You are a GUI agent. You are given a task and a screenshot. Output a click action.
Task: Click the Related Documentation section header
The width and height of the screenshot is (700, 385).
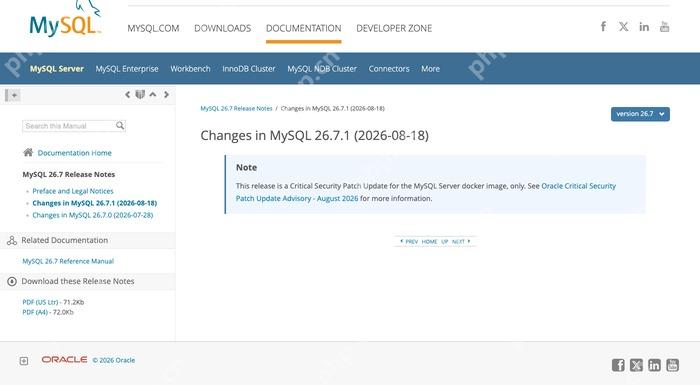pos(65,240)
